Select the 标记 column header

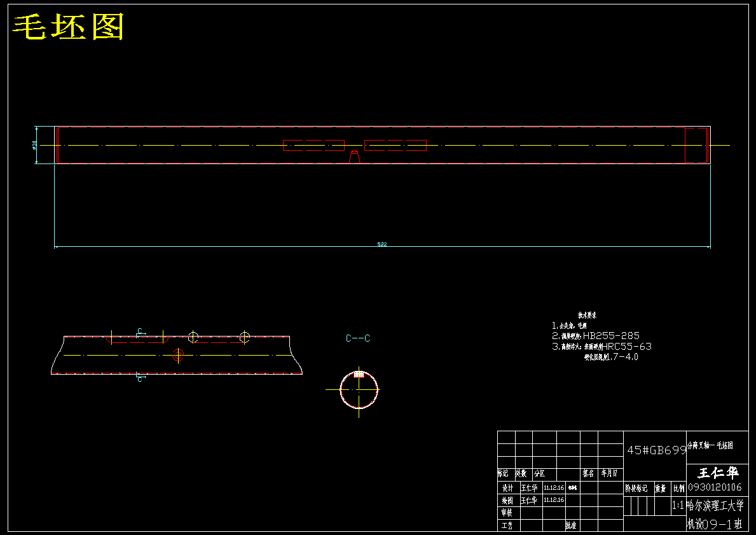[x=503, y=474]
